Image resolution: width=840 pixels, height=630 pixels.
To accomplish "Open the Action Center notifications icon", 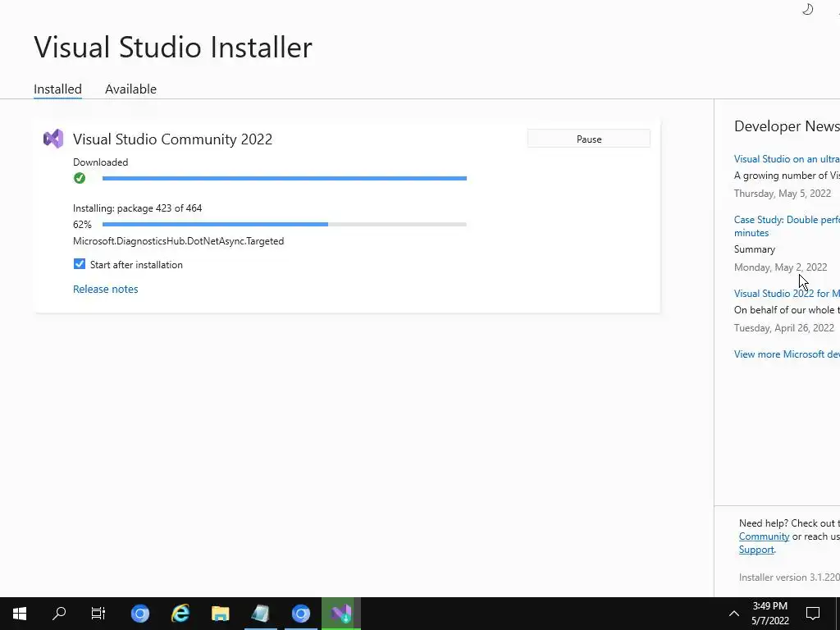I will [x=813, y=614].
